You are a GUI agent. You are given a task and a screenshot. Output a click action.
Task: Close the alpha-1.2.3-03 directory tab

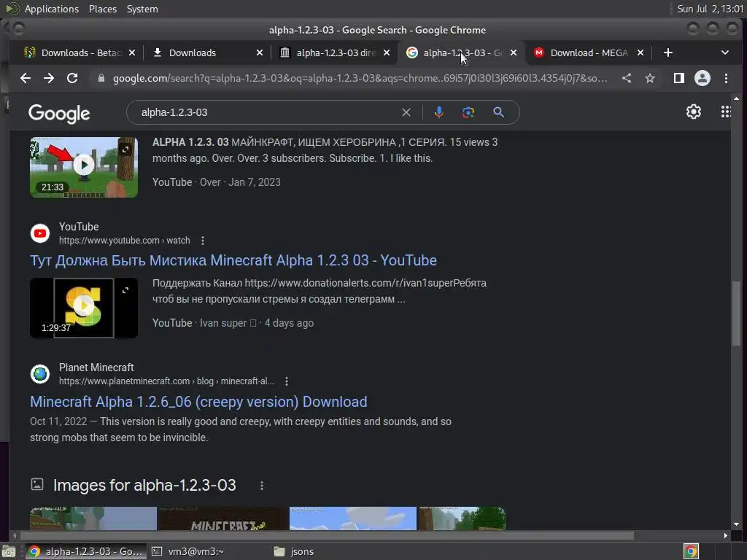(387, 52)
